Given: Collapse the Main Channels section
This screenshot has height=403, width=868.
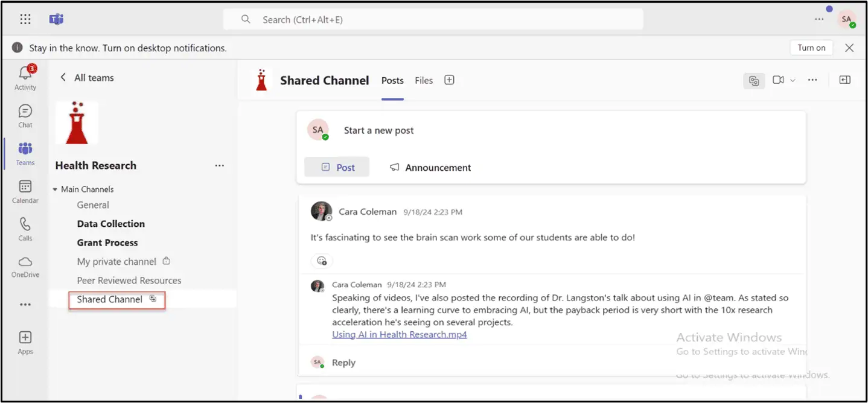Looking at the screenshot, I should (x=55, y=189).
